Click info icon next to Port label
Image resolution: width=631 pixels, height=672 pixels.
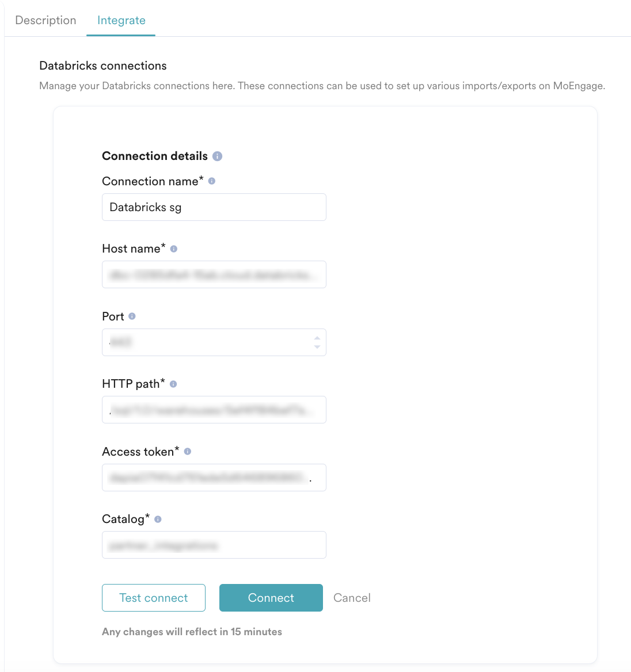pos(132,316)
